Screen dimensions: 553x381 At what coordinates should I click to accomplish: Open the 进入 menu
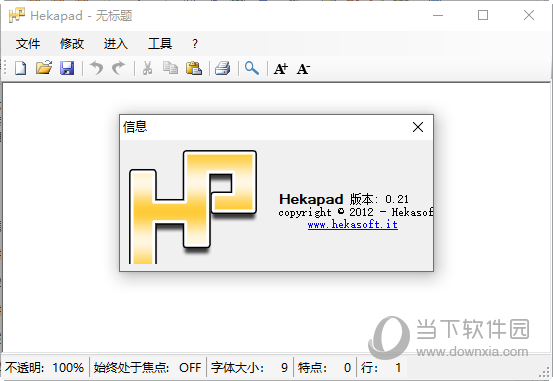point(116,44)
